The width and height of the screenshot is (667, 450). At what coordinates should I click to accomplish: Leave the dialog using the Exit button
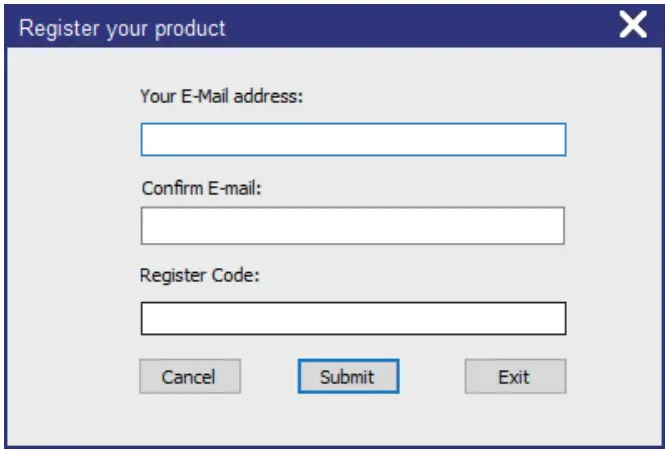tap(514, 377)
